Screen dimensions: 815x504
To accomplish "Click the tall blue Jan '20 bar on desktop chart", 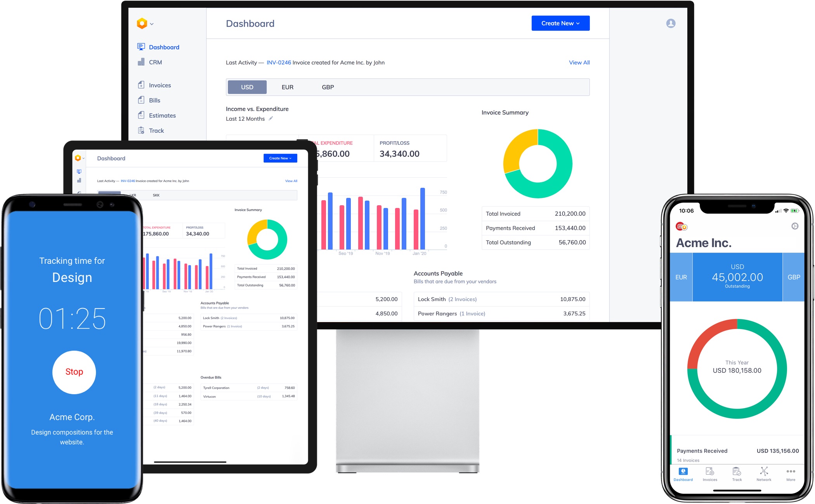I will pos(423,218).
